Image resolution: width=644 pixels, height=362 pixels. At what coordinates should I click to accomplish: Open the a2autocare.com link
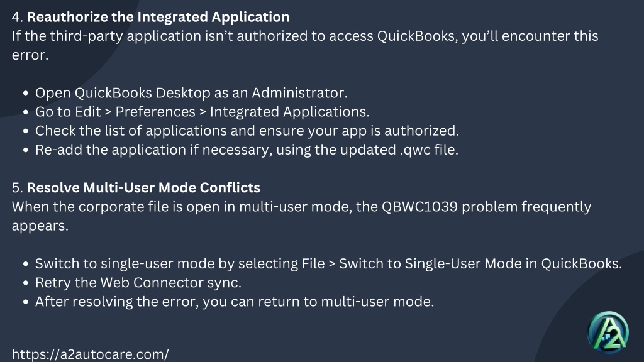tap(90, 354)
